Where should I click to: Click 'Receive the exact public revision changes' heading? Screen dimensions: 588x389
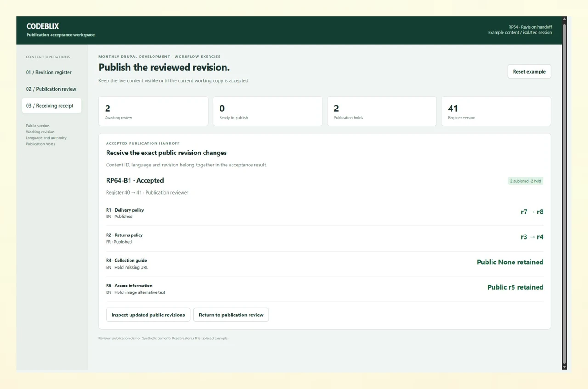point(166,153)
